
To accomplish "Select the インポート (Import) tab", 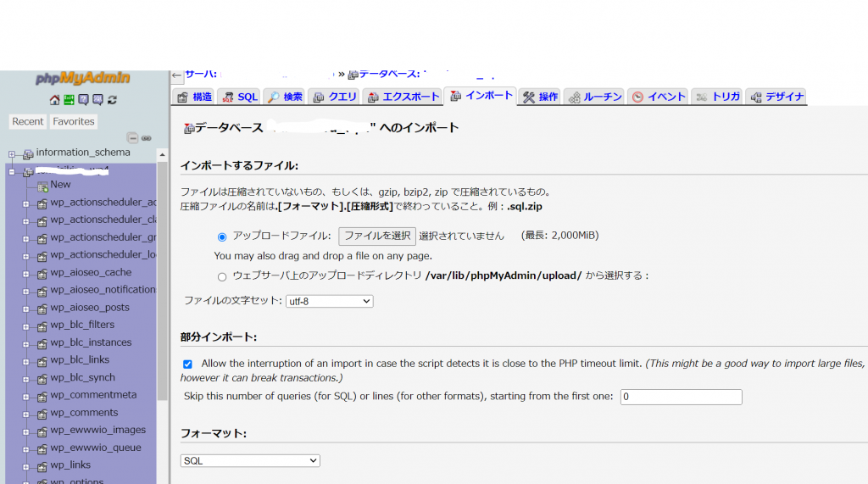I will tap(481, 96).
